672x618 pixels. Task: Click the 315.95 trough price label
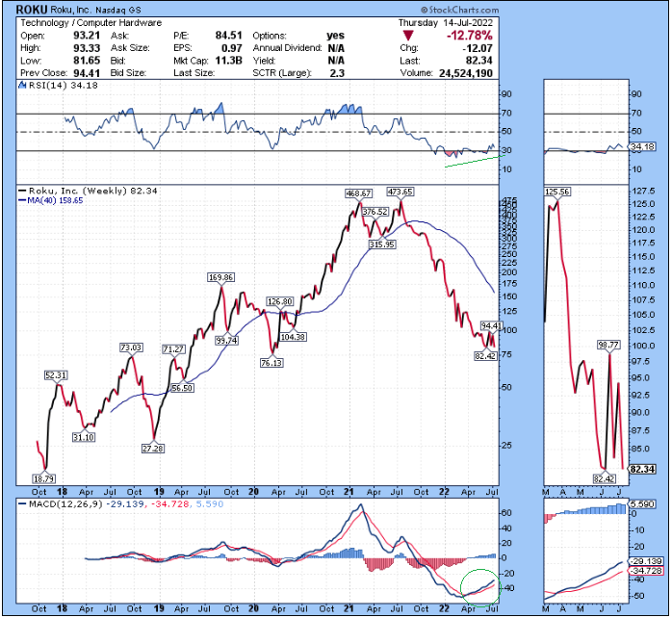pyautogui.click(x=382, y=245)
